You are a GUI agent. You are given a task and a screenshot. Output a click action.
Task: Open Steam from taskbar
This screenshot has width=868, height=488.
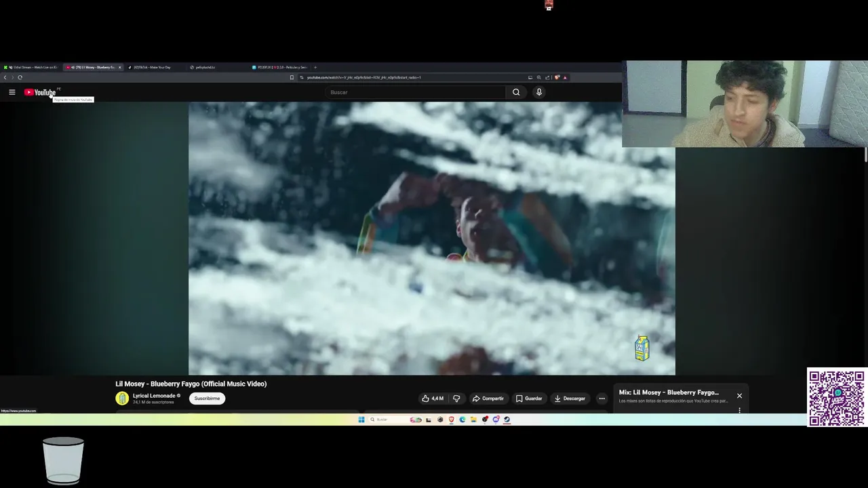click(507, 420)
